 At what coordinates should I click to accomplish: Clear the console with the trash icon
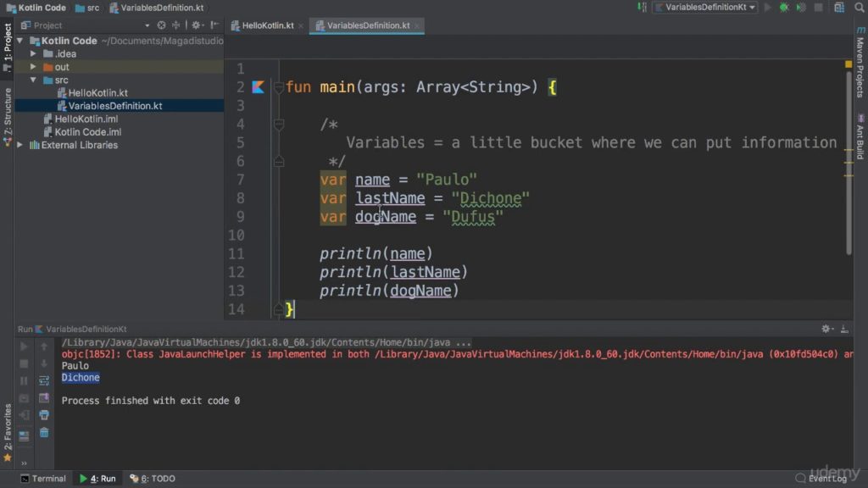44,432
